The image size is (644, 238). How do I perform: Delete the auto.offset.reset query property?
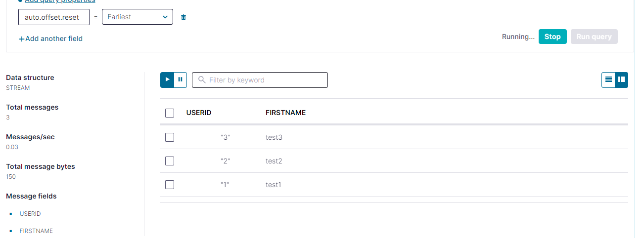(x=184, y=17)
